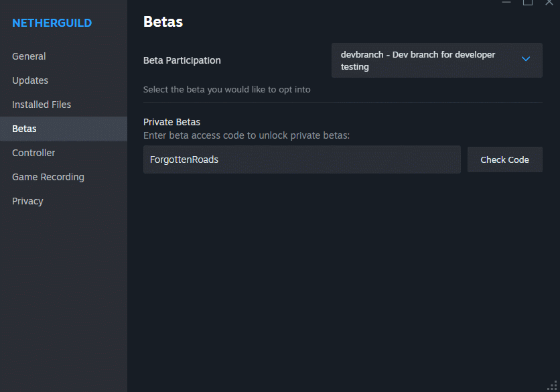Click the Private Betas label
This screenshot has height=392, width=560.
[171, 122]
